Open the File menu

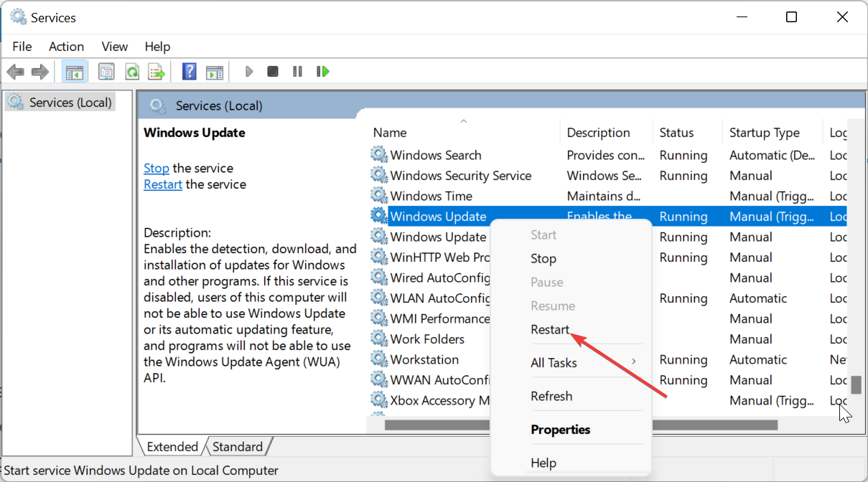tap(22, 46)
